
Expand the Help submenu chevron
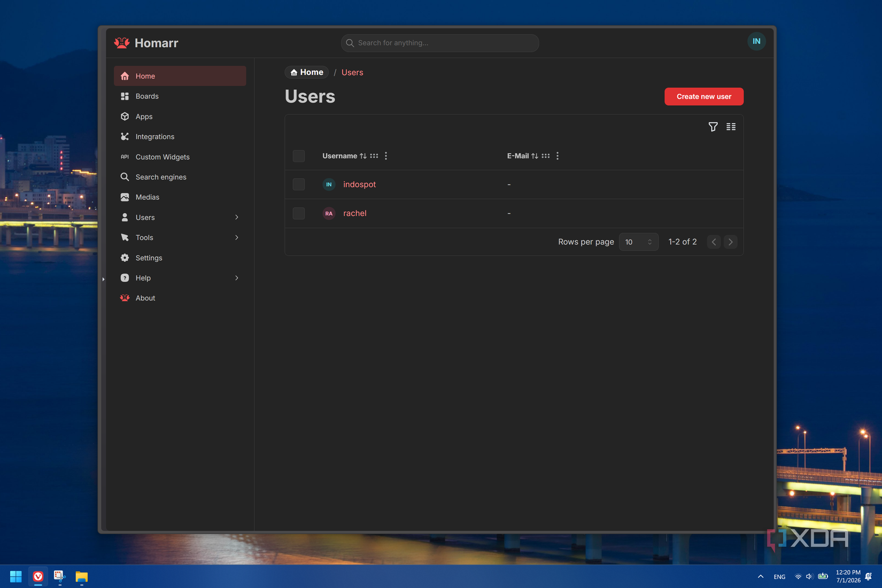pos(237,278)
